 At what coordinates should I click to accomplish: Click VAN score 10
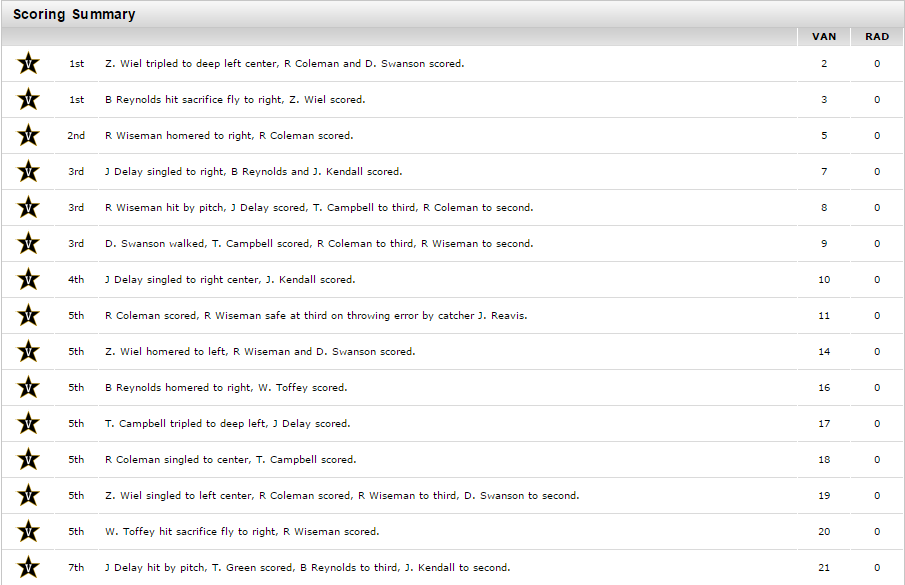824,279
